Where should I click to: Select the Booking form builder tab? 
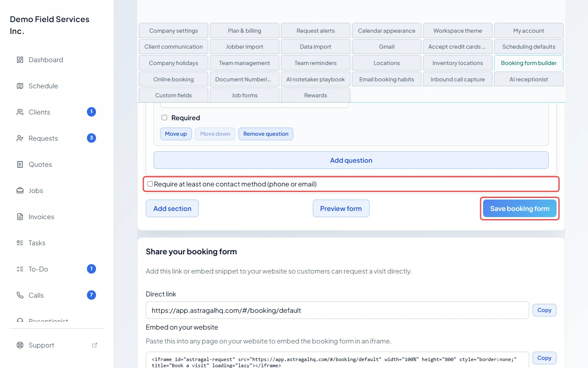pyautogui.click(x=529, y=63)
